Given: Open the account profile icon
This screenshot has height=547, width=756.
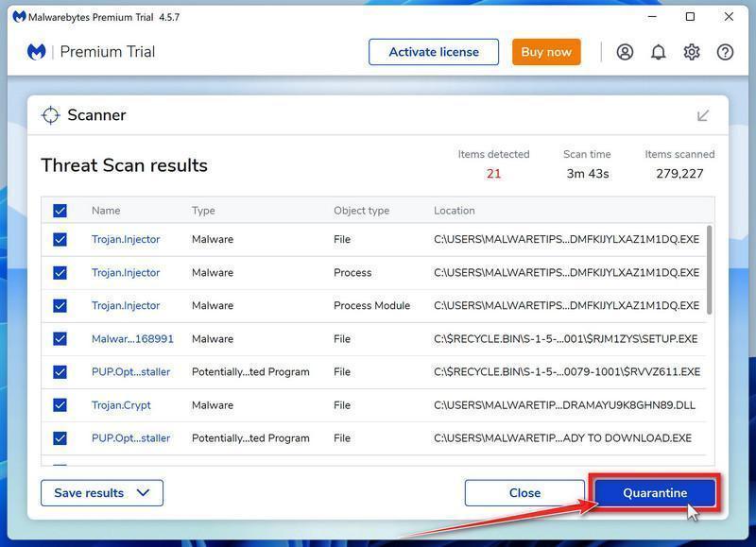Looking at the screenshot, I should [625, 52].
